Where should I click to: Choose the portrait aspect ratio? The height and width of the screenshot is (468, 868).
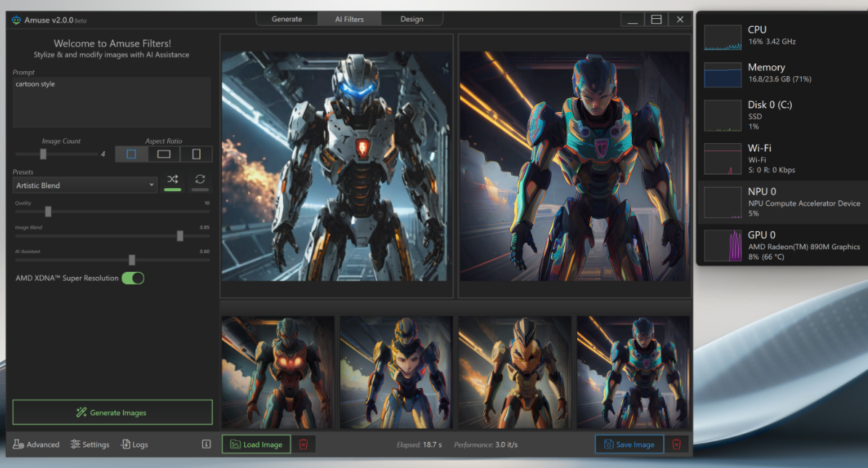196,154
